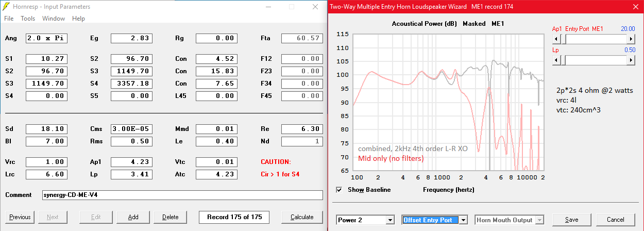Toggle the Show Baseline checkbox
This screenshot has width=644, height=231.
(339, 190)
